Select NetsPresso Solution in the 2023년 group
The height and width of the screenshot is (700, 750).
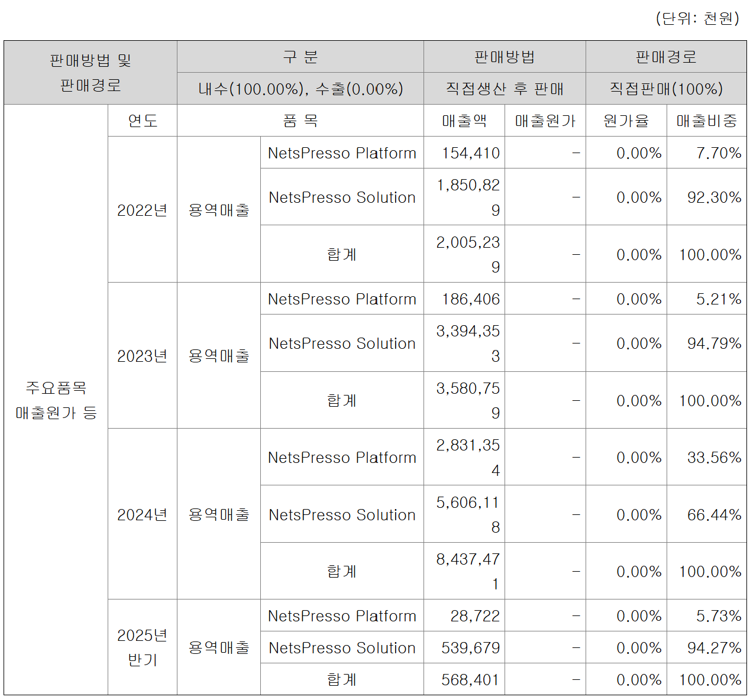[x=342, y=343]
